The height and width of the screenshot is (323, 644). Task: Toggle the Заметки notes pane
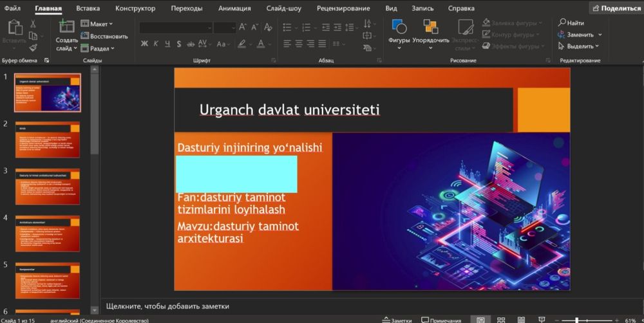coord(397,320)
